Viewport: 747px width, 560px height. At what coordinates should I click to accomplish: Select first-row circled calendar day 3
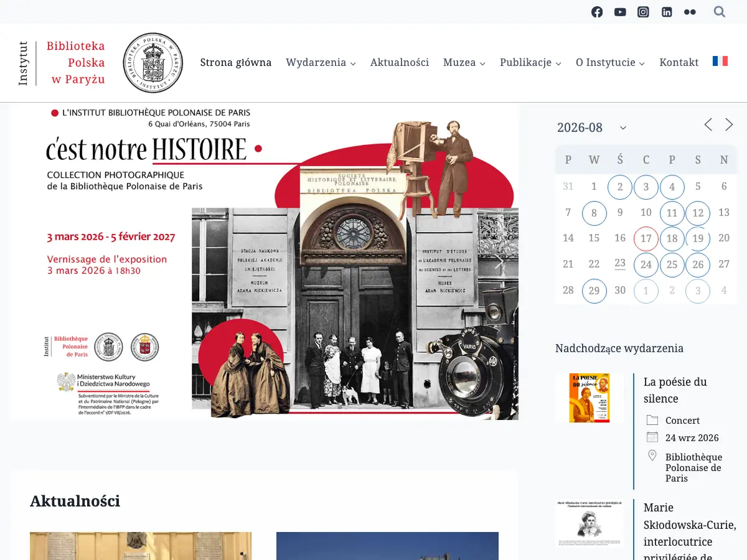(x=646, y=187)
